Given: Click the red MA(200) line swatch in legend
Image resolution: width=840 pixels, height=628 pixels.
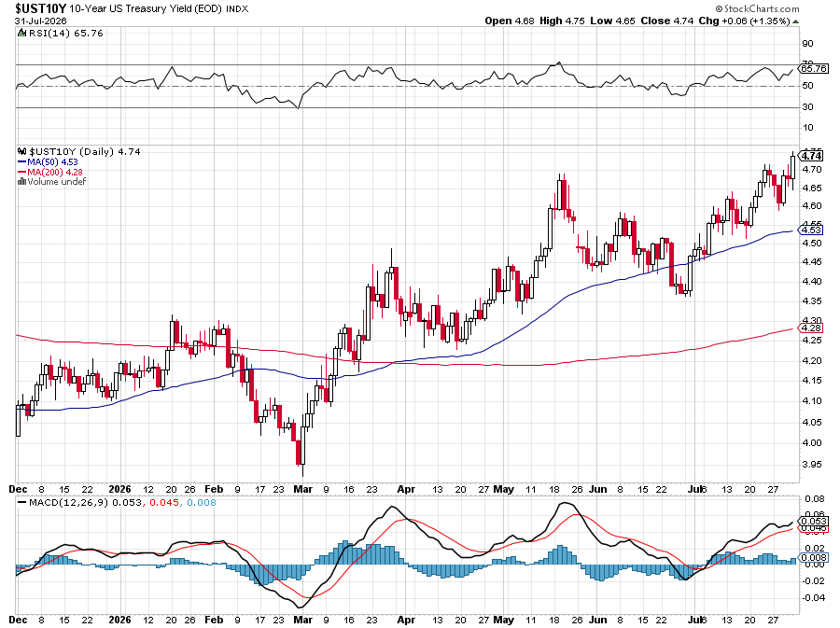Looking at the screenshot, I should tap(22, 172).
